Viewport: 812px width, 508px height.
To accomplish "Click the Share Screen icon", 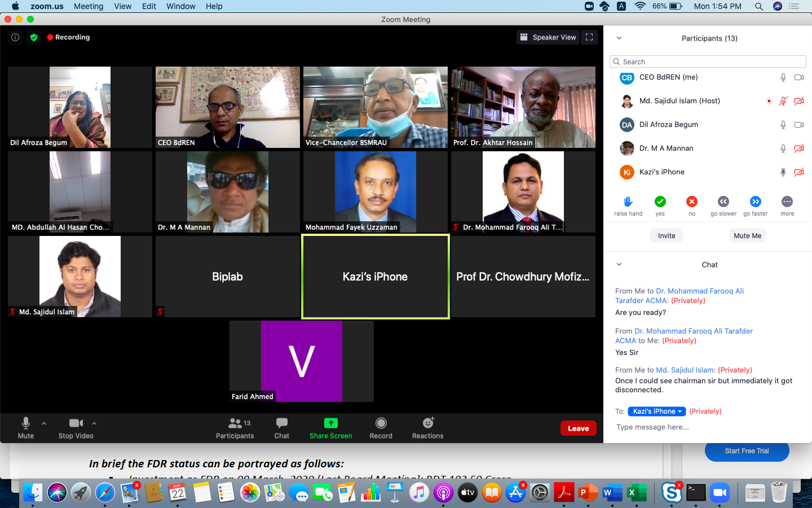I will (330, 423).
